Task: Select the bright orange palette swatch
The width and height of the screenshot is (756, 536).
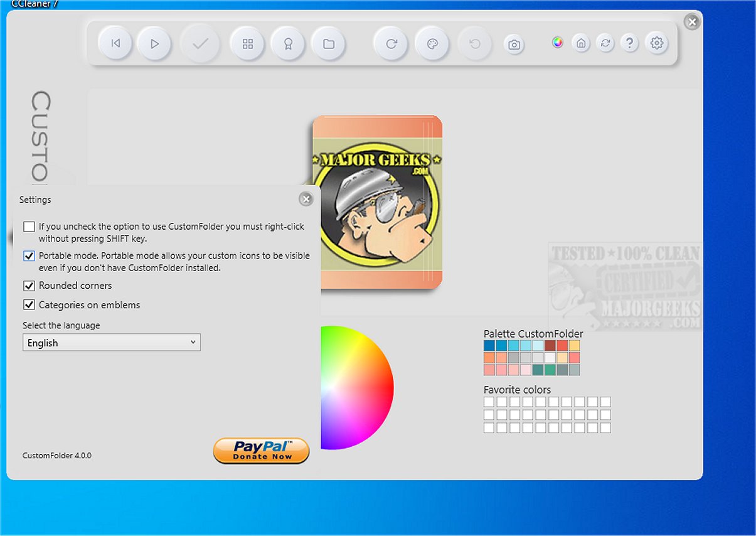Action: click(x=489, y=358)
